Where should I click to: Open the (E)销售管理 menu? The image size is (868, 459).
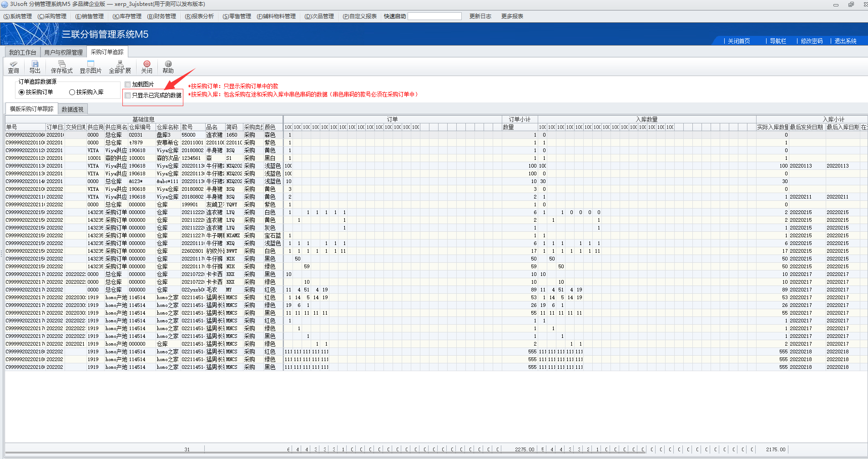point(89,16)
